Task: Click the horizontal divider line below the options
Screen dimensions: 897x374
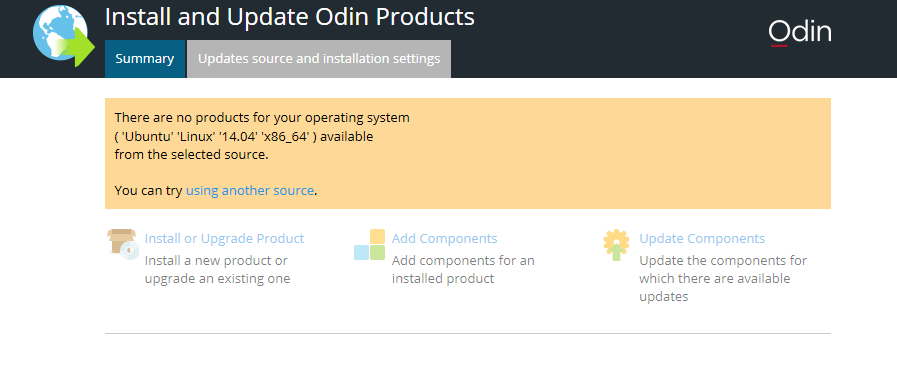Action: click(x=467, y=333)
